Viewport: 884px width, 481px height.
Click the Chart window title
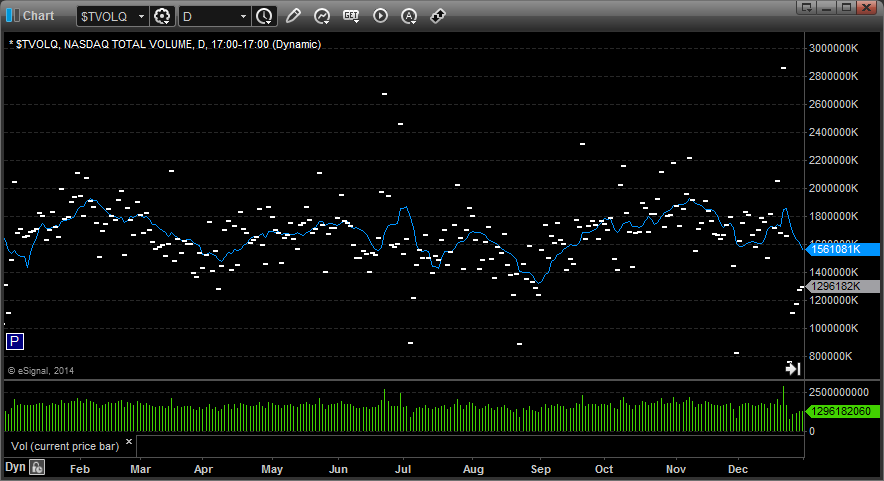coord(38,16)
